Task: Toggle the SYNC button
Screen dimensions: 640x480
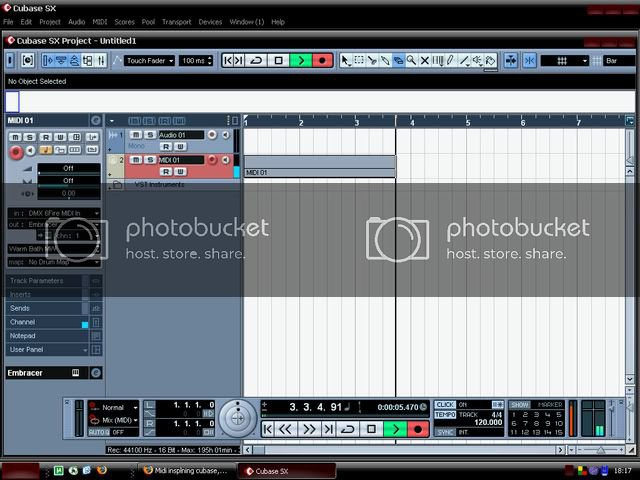Action: pos(445,432)
